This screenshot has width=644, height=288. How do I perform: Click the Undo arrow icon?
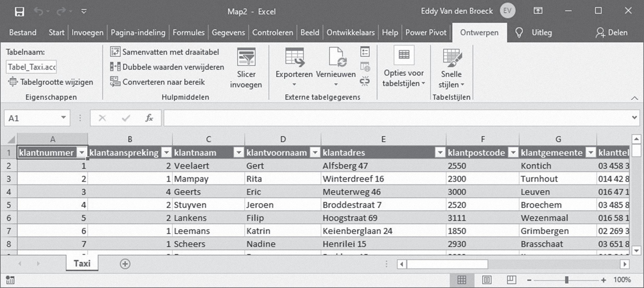click(x=38, y=11)
